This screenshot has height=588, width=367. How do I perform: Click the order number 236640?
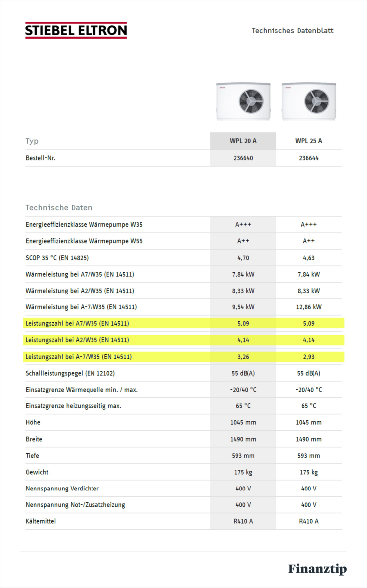pos(243,158)
